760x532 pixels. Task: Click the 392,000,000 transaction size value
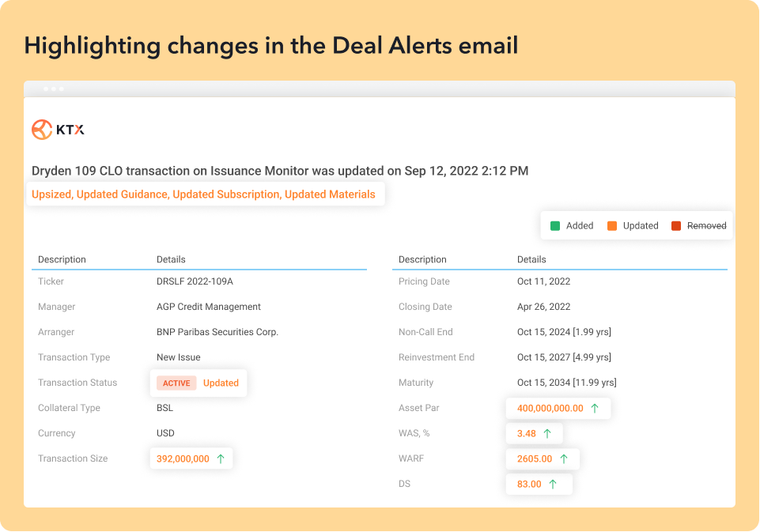click(x=183, y=458)
